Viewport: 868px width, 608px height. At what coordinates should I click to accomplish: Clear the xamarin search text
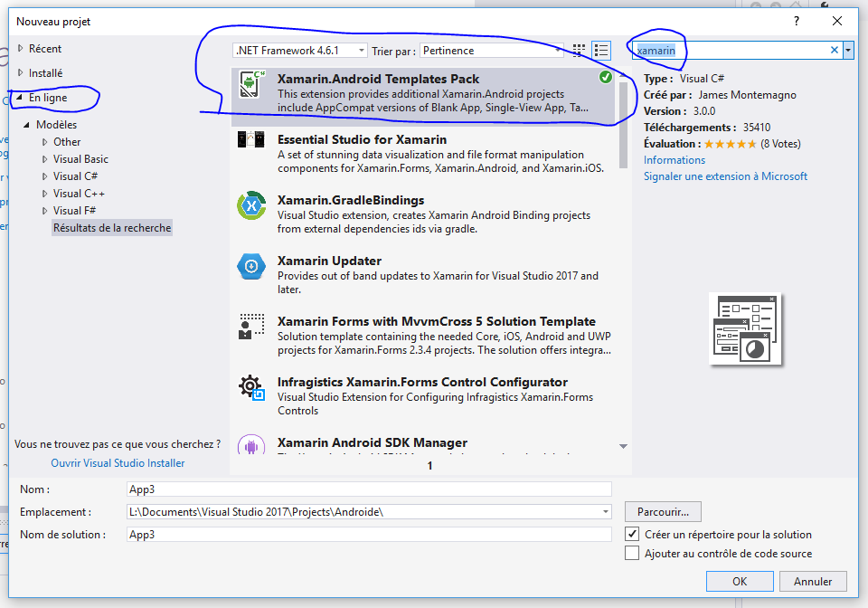point(835,50)
